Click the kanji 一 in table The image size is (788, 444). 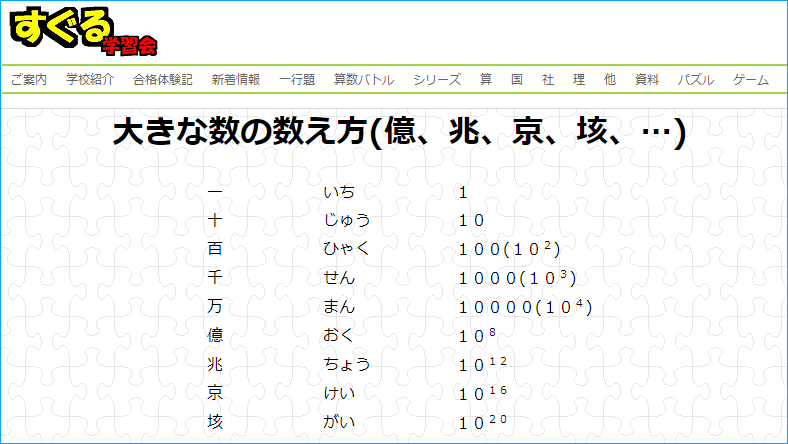[215, 192]
